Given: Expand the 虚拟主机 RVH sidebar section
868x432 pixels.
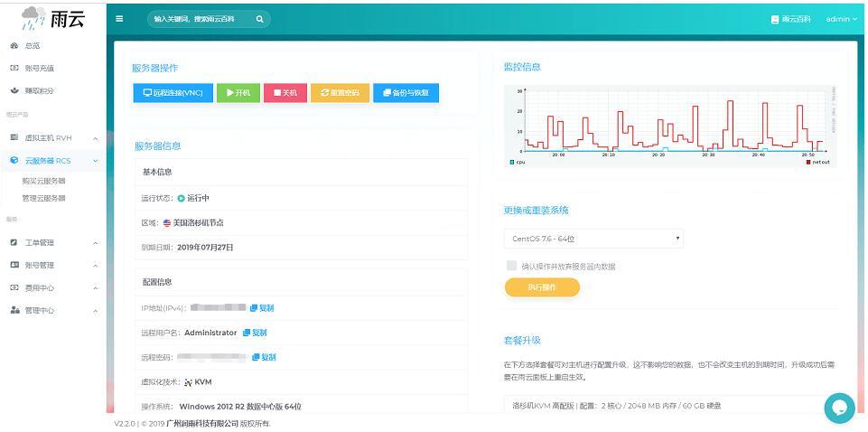Looking at the screenshot, I should tap(52, 138).
